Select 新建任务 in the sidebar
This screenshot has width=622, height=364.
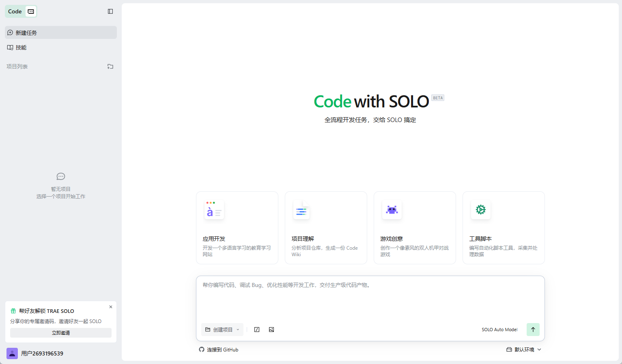click(x=61, y=33)
